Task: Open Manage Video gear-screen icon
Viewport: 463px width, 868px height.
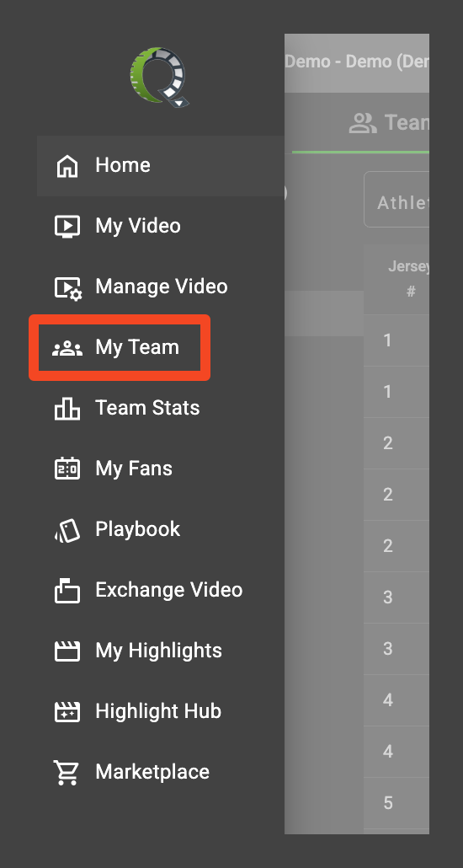Action: 68,287
